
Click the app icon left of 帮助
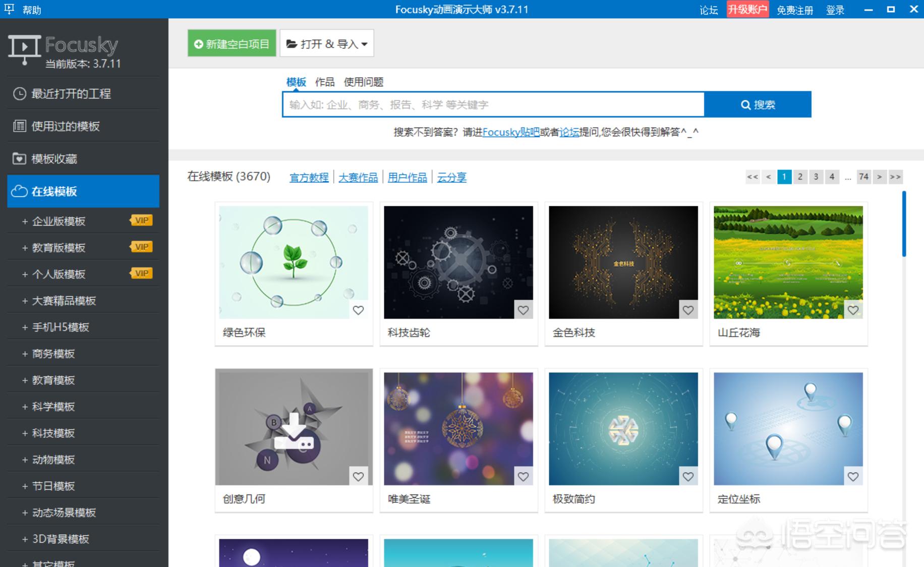(9, 9)
